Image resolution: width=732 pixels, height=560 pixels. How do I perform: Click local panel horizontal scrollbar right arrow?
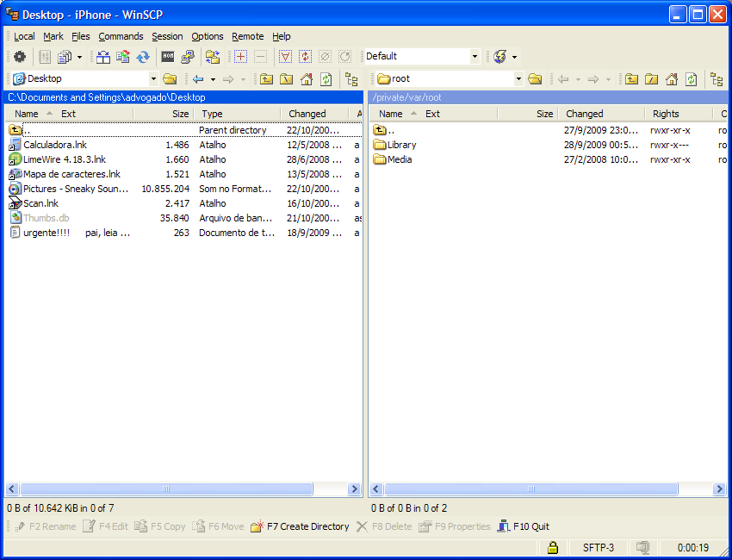(x=354, y=489)
